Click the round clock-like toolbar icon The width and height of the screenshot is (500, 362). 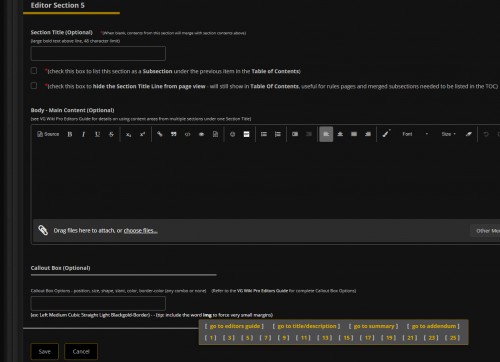pos(232,134)
